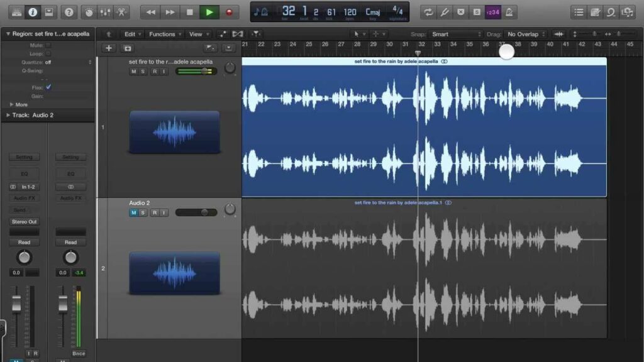Toggle the region Loop checkbox
The height and width of the screenshot is (362, 644).
pyautogui.click(x=48, y=54)
